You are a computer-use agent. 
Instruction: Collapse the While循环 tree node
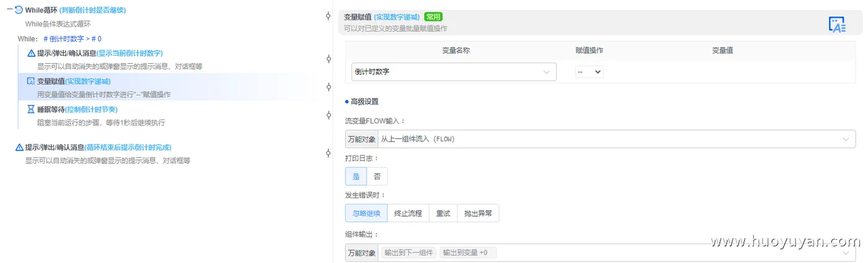pyautogui.click(x=9, y=10)
